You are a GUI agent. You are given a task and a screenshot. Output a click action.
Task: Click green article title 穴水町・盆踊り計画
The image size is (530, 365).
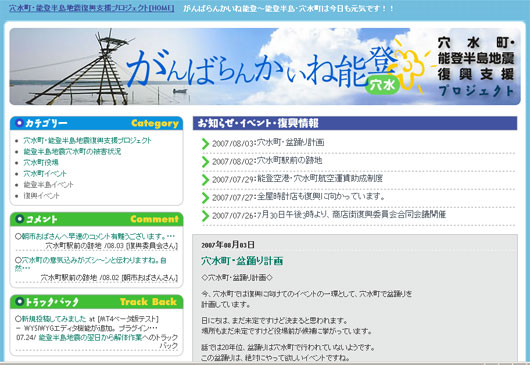[242, 261]
